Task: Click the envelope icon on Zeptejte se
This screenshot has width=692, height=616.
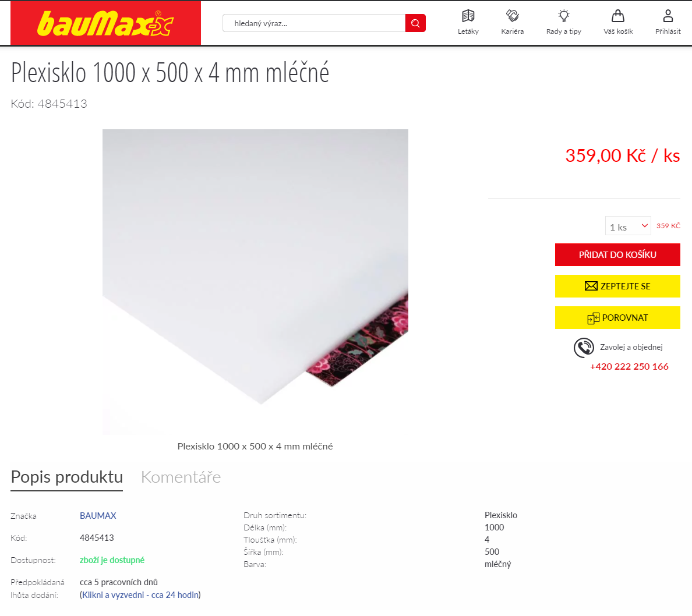Action: [x=591, y=286]
